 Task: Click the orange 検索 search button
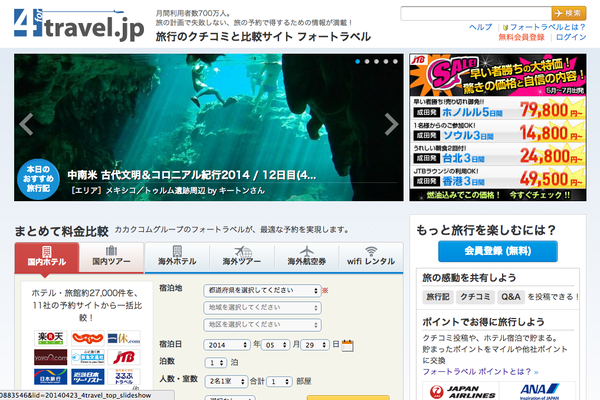569,13
